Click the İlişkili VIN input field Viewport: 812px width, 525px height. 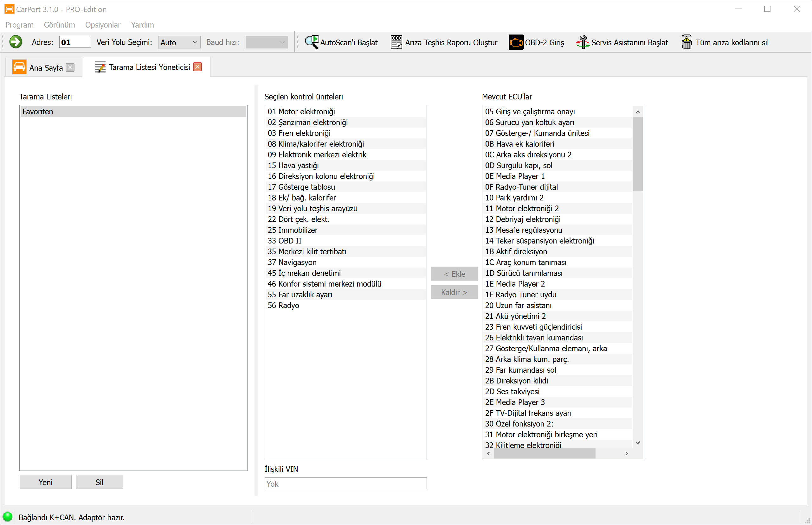pos(345,484)
